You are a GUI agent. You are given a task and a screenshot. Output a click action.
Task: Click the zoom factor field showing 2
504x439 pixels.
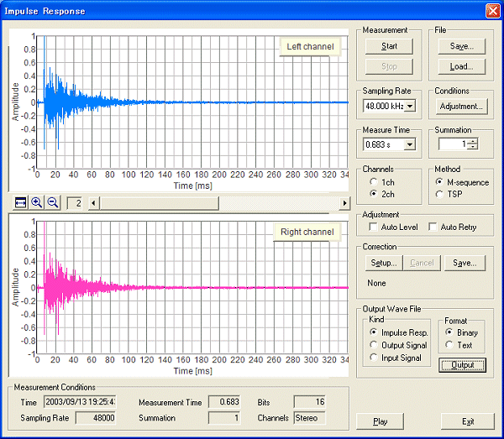tap(74, 203)
